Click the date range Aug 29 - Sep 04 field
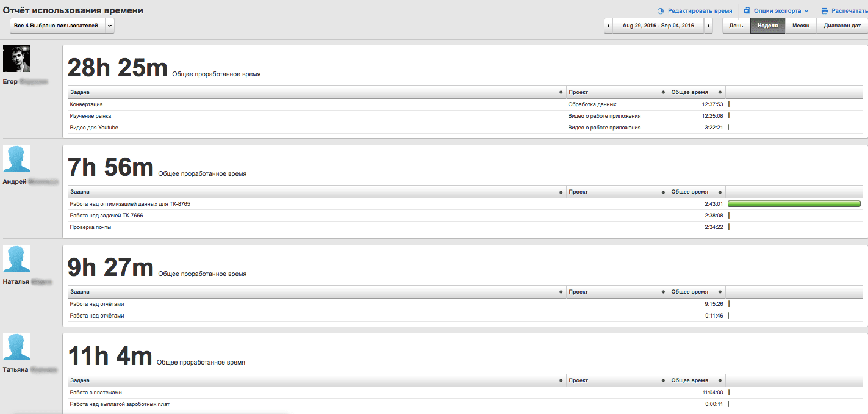Image resolution: width=868 pixels, height=414 pixels. pyautogui.click(x=658, y=26)
